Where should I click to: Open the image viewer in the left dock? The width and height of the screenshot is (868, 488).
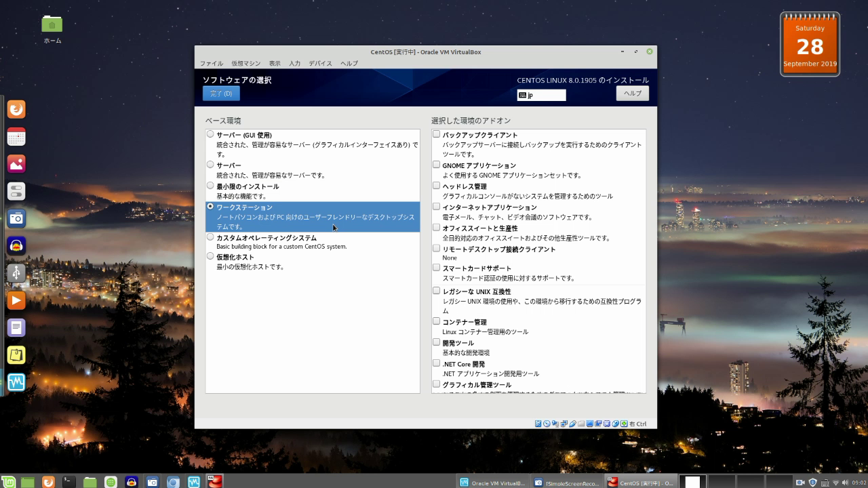click(x=16, y=164)
